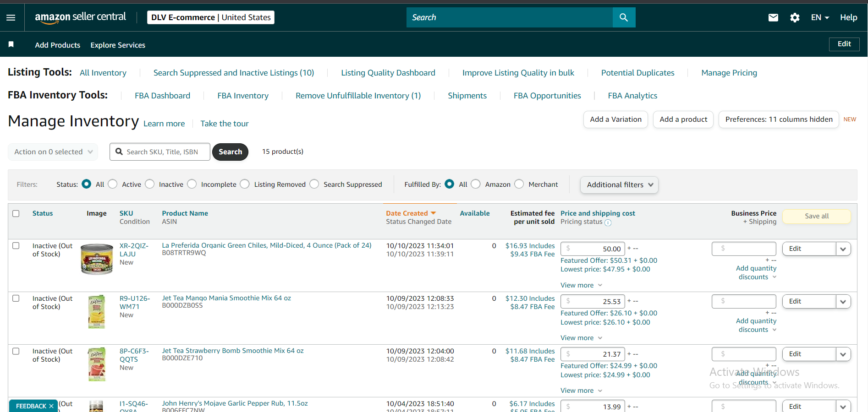Select Fulfilled By Merchant radio button
The height and width of the screenshot is (412, 868).
click(519, 184)
